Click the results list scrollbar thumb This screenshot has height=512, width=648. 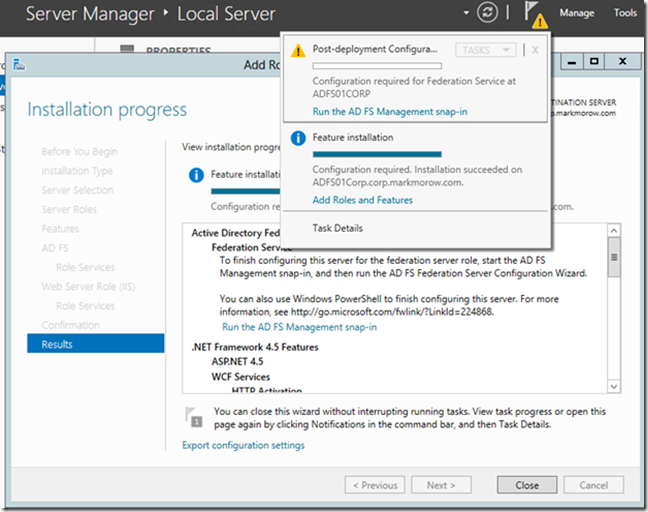(614, 257)
